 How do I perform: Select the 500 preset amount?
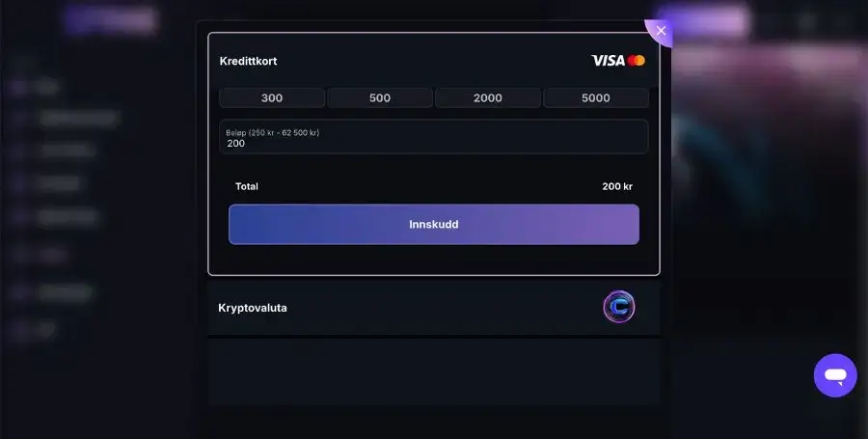coord(380,98)
